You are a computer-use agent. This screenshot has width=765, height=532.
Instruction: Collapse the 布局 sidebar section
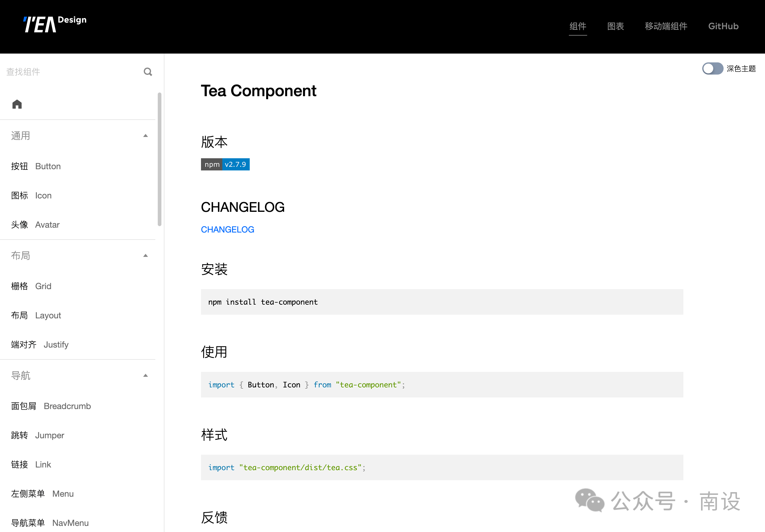tap(146, 256)
